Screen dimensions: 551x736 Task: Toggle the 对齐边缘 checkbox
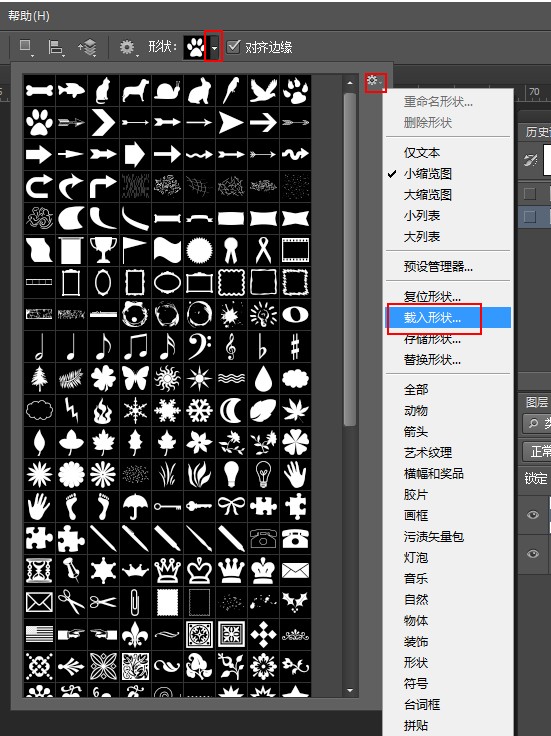pyautogui.click(x=234, y=46)
